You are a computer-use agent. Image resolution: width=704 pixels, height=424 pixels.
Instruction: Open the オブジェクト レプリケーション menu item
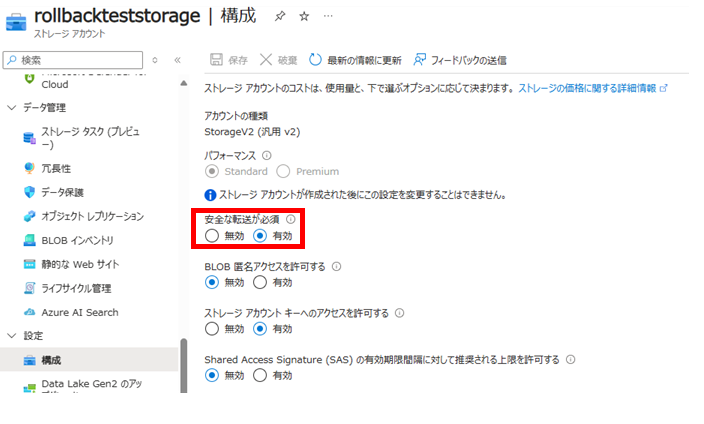click(91, 216)
